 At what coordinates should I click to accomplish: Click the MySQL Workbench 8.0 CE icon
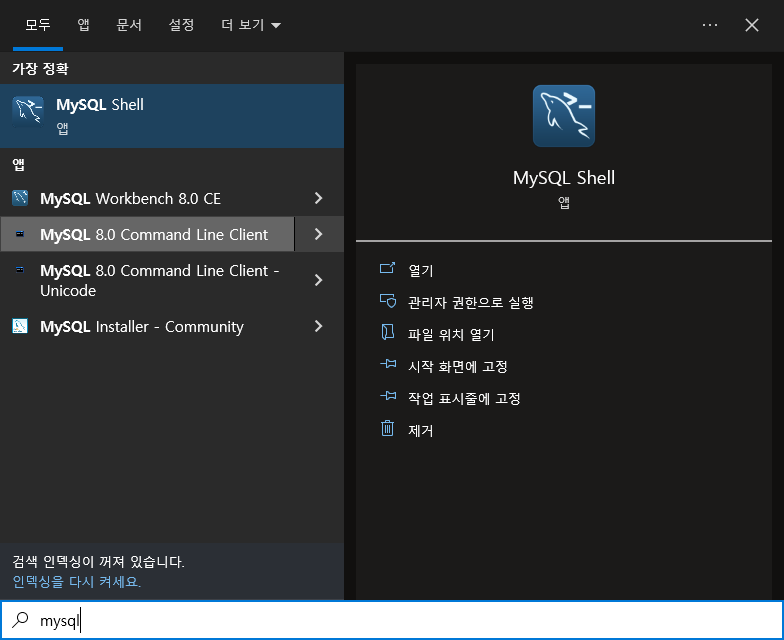pyautogui.click(x=20, y=198)
